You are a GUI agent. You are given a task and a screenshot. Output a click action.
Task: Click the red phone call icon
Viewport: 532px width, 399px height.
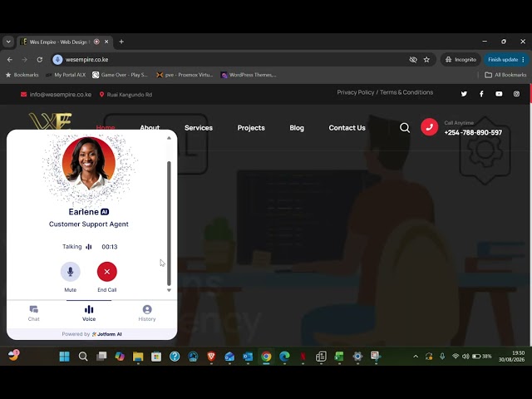coord(429,127)
